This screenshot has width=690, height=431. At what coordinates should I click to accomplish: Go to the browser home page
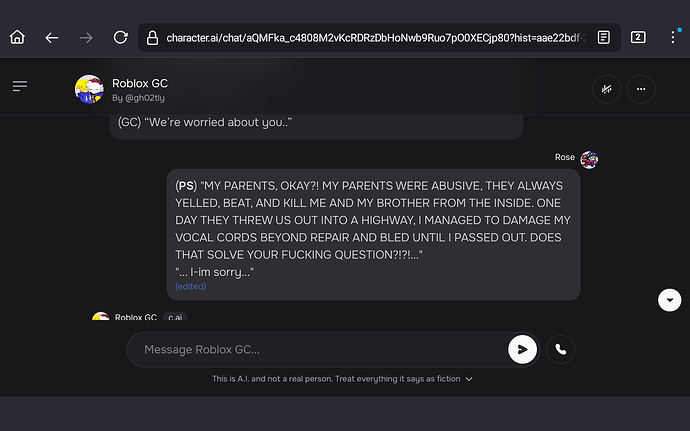coord(18,37)
